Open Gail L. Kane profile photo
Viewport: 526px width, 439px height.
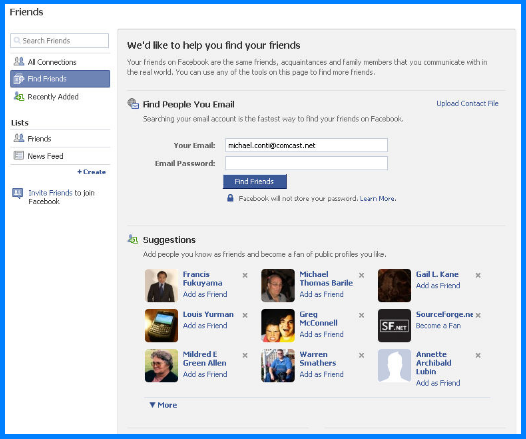pyautogui.click(x=394, y=285)
